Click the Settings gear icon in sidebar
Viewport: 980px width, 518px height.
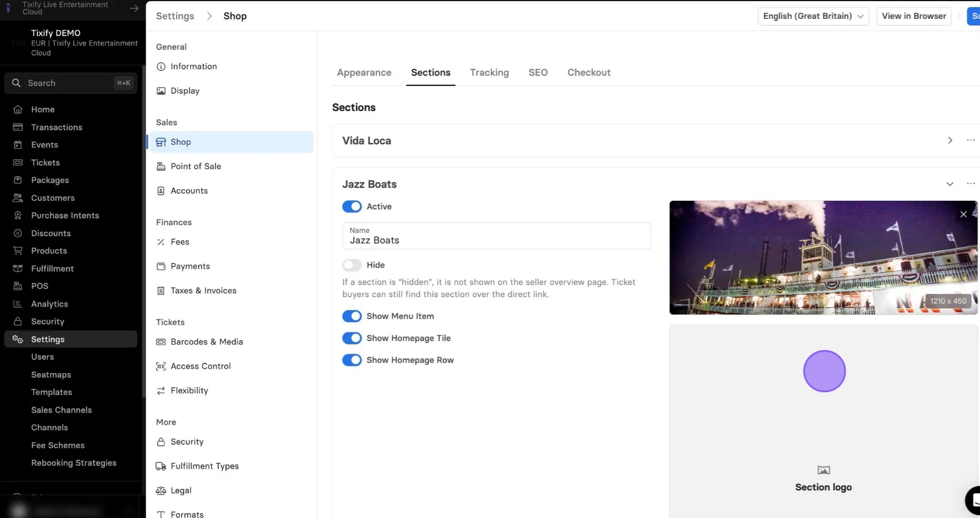18,339
